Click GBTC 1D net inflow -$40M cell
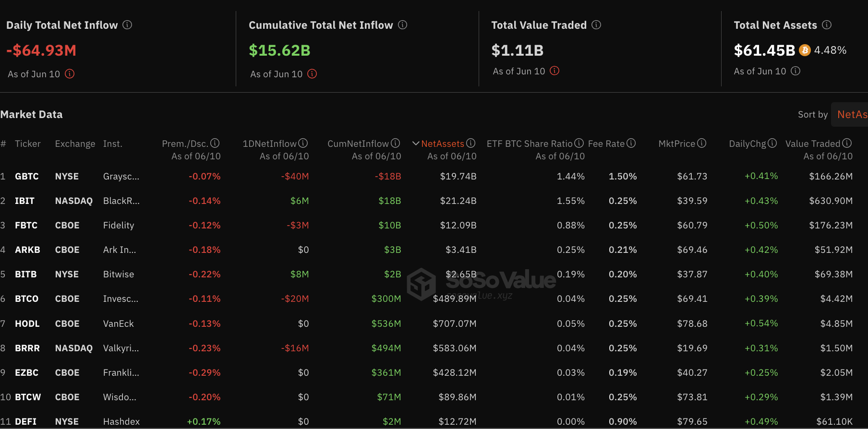The height and width of the screenshot is (429, 868). pos(295,176)
